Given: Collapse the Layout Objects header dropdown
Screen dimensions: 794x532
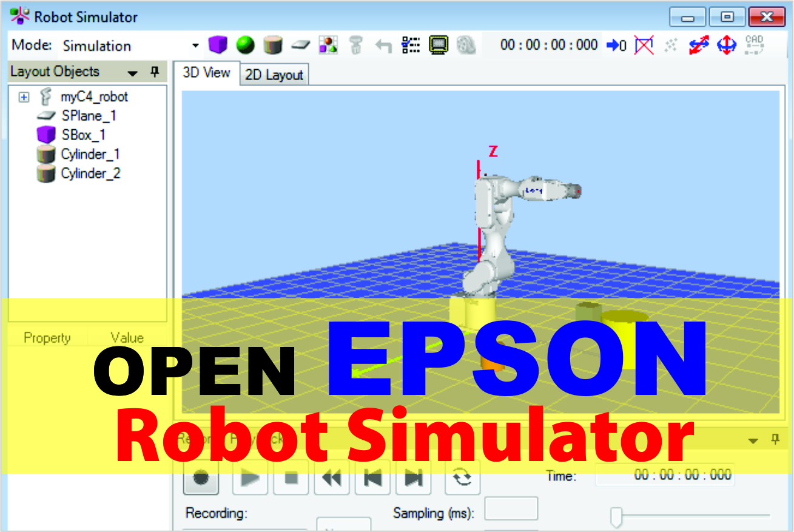Looking at the screenshot, I should pyautogui.click(x=132, y=72).
